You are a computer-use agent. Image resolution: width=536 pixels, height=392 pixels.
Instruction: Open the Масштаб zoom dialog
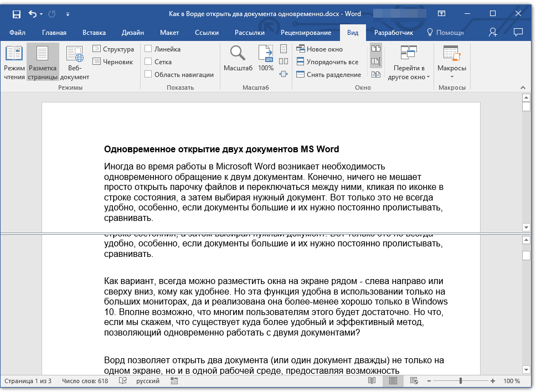coord(238,59)
